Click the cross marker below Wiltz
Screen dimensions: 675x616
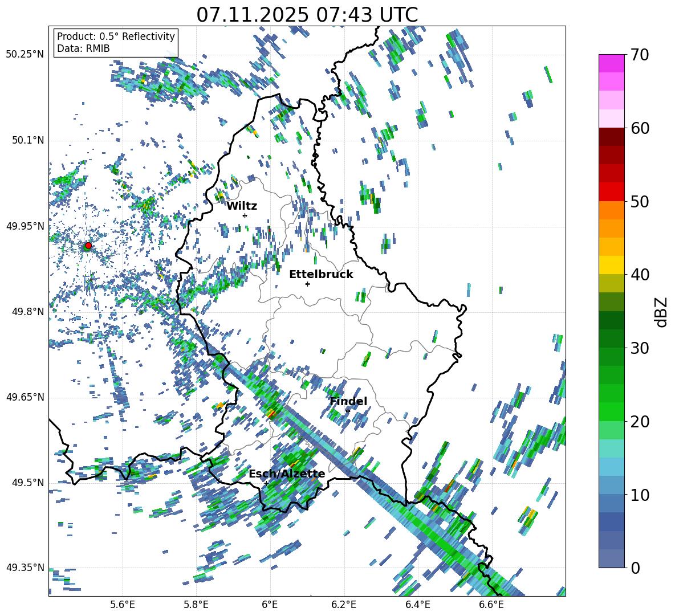coord(245,215)
